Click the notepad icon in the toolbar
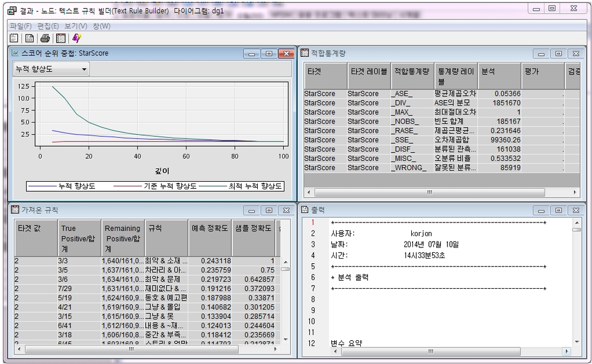Screen dimensions: 592x364 point(14,38)
